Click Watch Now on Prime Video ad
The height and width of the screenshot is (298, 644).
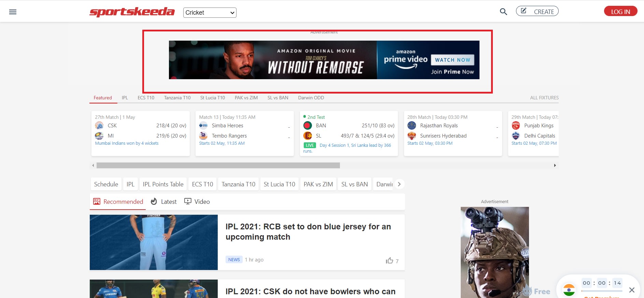pos(453,60)
